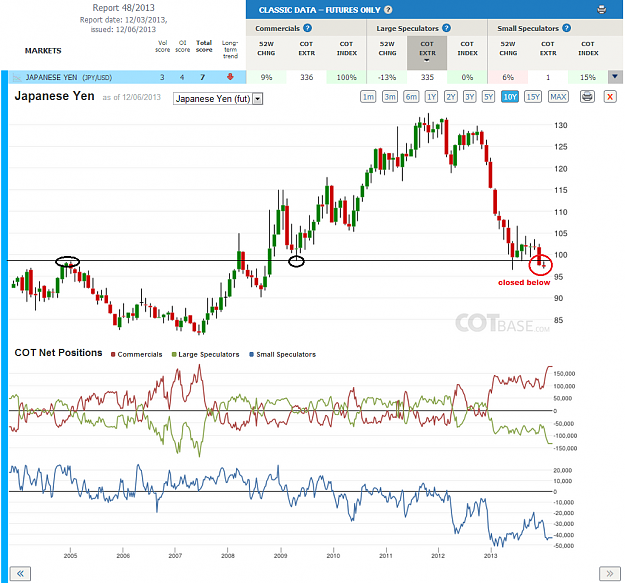Go to the next page with double-right arrows
The image size is (625, 583).
tap(609, 574)
